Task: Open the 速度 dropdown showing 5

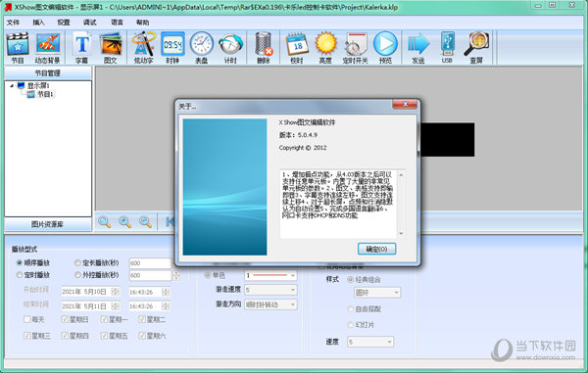Action: [x=370, y=342]
